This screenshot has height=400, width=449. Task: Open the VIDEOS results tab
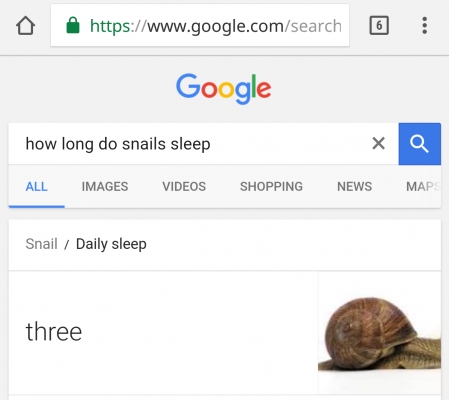click(184, 186)
